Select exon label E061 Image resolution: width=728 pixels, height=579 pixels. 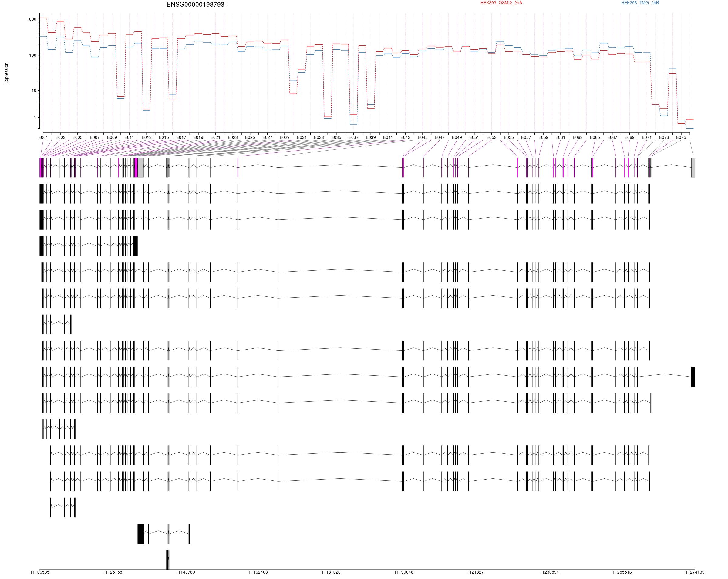pyautogui.click(x=560, y=137)
